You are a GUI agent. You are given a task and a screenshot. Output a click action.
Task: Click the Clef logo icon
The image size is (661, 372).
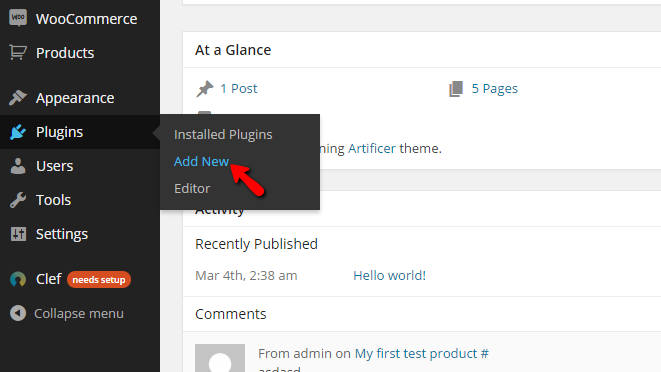(x=18, y=279)
